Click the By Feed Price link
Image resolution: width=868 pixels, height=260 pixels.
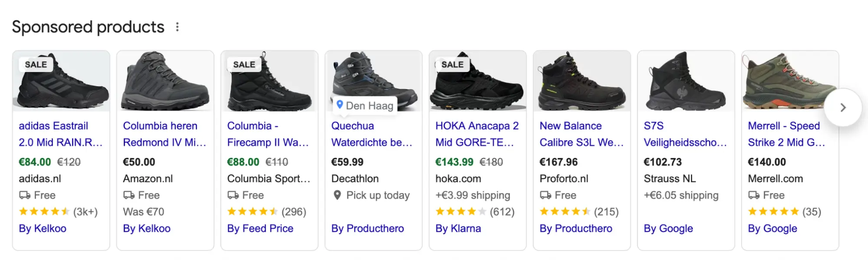(260, 228)
